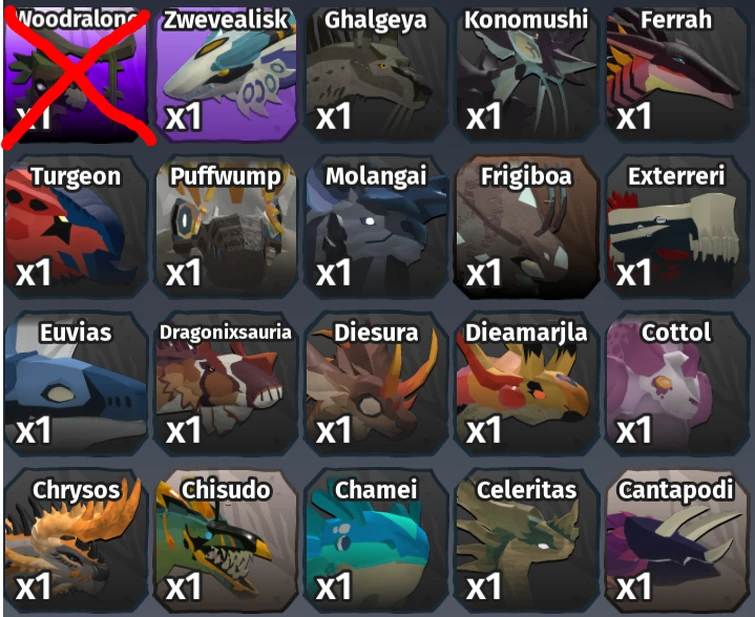Select the Chrysos creature card
Image resolution: width=755 pixels, height=617 pixels.
click(x=76, y=540)
